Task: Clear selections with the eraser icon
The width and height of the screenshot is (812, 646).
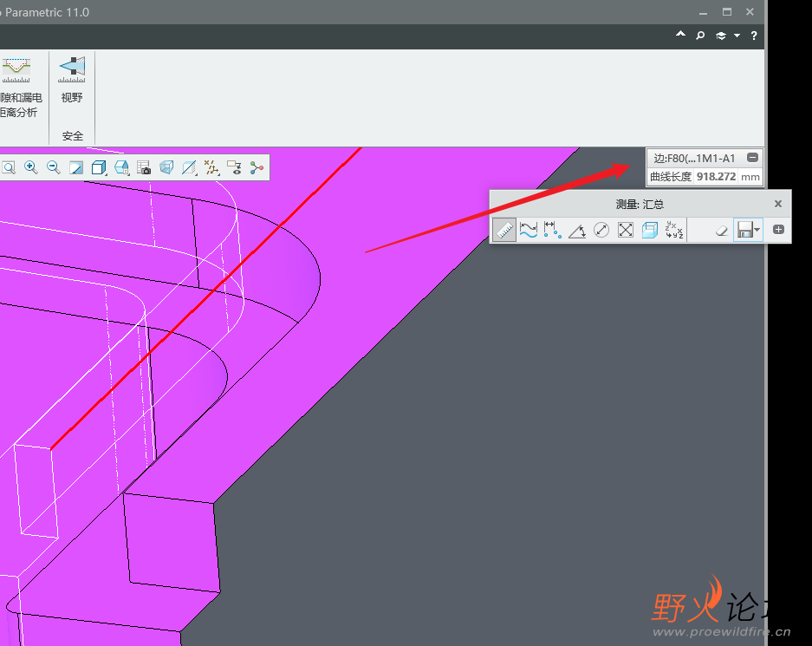Action: click(721, 230)
